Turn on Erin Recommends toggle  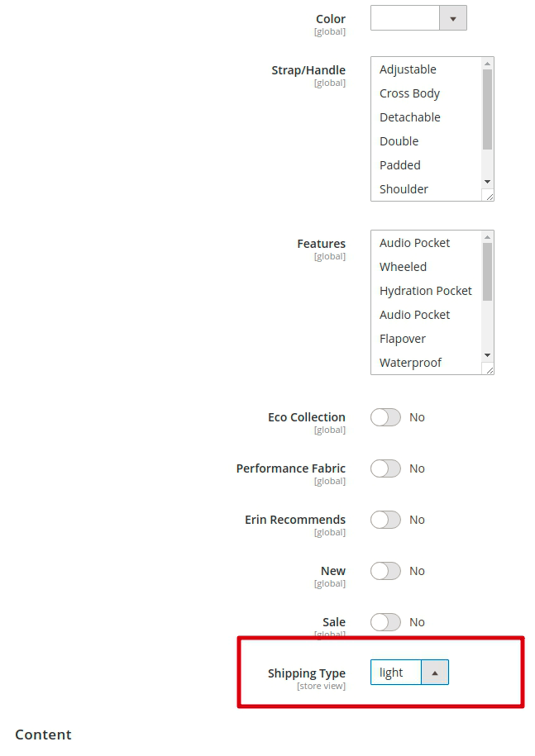pos(385,520)
